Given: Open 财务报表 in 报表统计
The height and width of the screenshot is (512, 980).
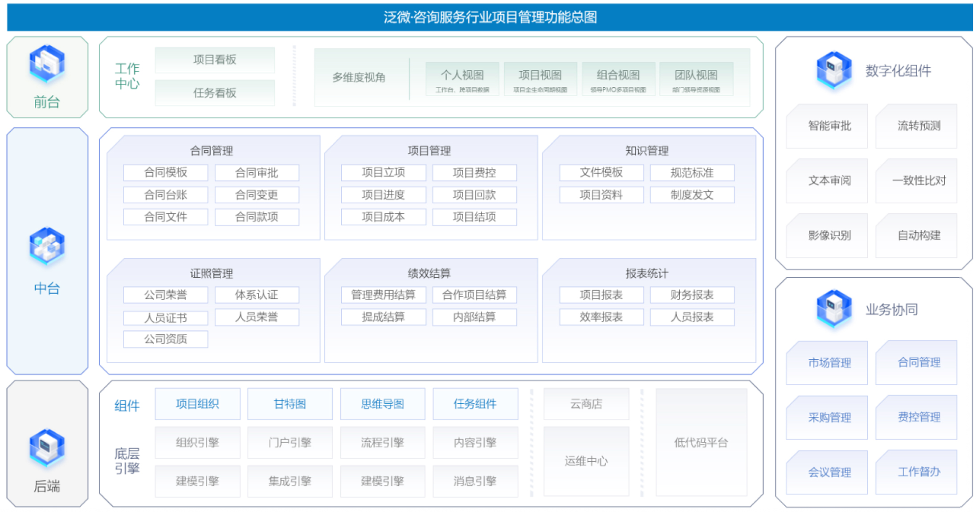Looking at the screenshot, I should pyautogui.click(x=692, y=295).
